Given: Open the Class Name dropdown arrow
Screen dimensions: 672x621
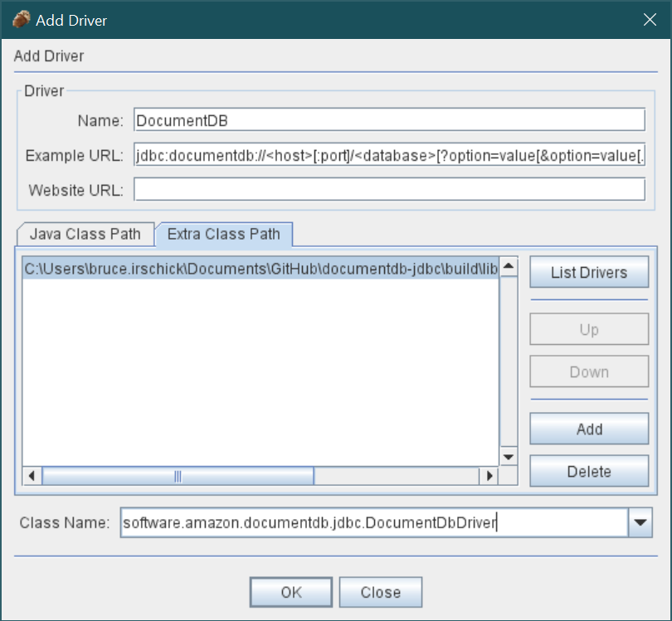Looking at the screenshot, I should 640,522.
